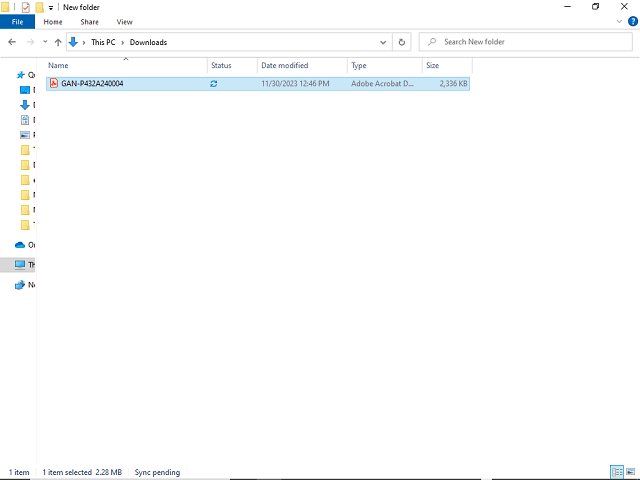This screenshot has height=480, width=640.
Task: Open Downloads arrow icon in navigation pane
Action: (x=25, y=105)
